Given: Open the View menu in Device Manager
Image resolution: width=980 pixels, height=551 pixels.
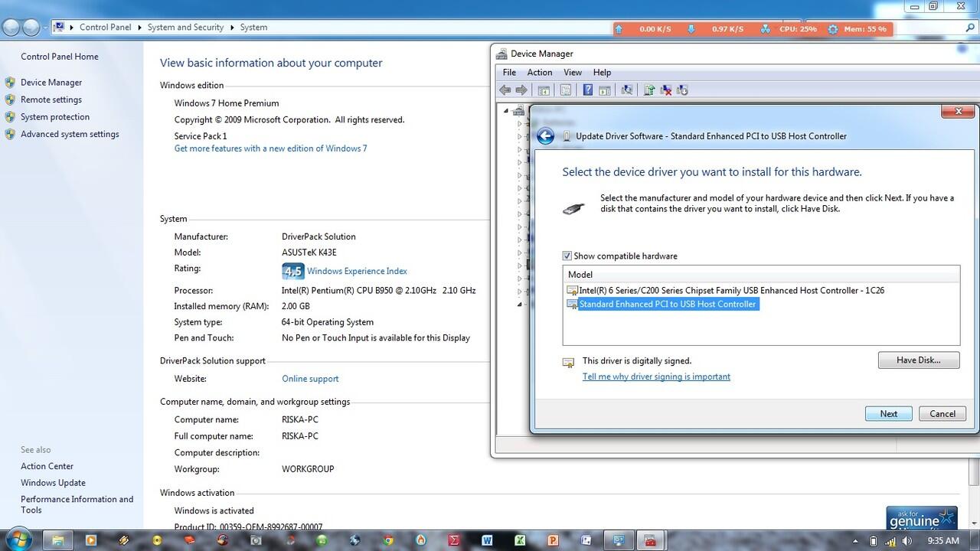Looking at the screenshot, I should 573,73.
